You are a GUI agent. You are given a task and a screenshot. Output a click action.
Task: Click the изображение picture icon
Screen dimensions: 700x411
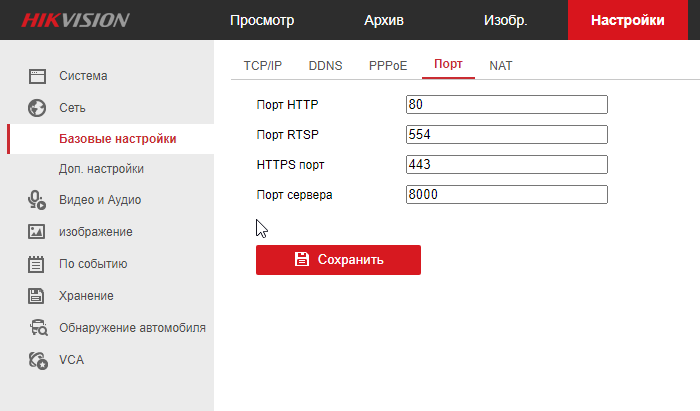tap(36, 232)
